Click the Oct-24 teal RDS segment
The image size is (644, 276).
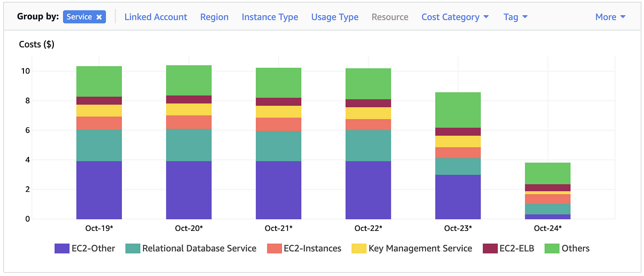click(548, 209)
